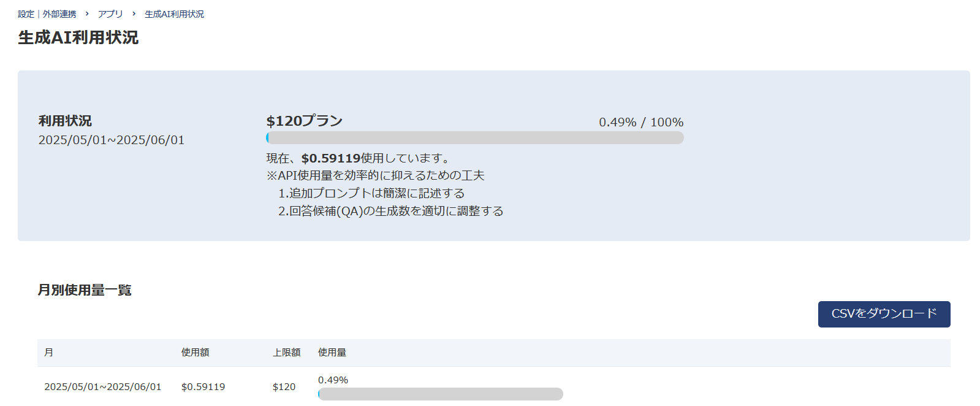980x406 pixels.
Task: Go to the アプリ breadcrumb
Action: tap(110, 14)
